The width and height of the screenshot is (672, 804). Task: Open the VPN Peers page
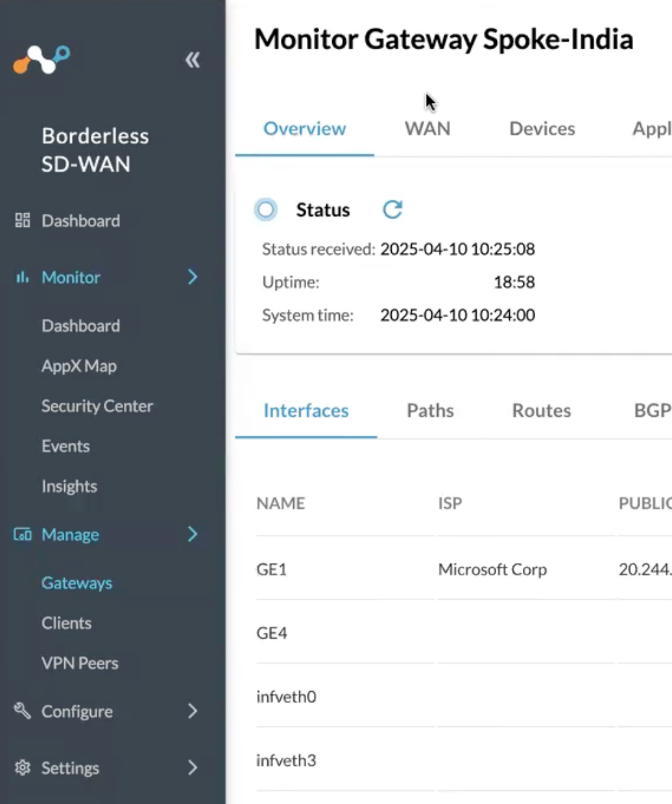(x=80, y=663)
